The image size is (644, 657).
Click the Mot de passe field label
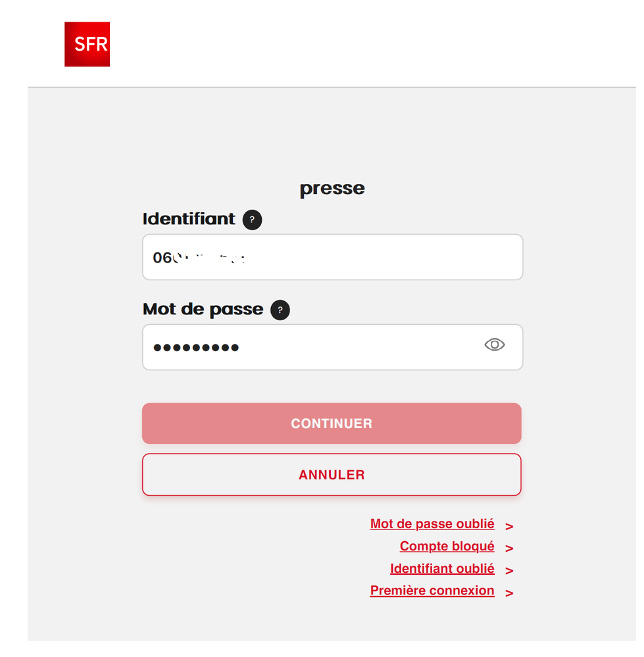pos(203,309)
